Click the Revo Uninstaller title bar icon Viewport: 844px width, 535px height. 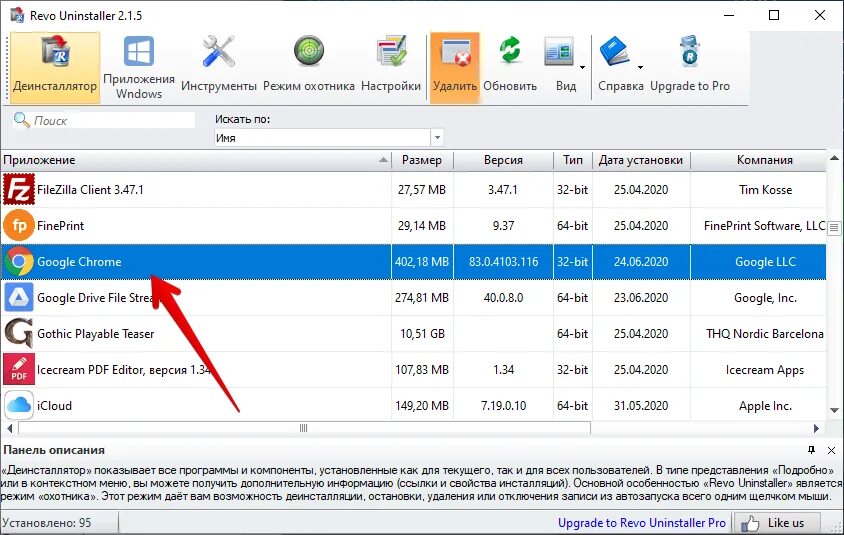[x=17, y=15]
